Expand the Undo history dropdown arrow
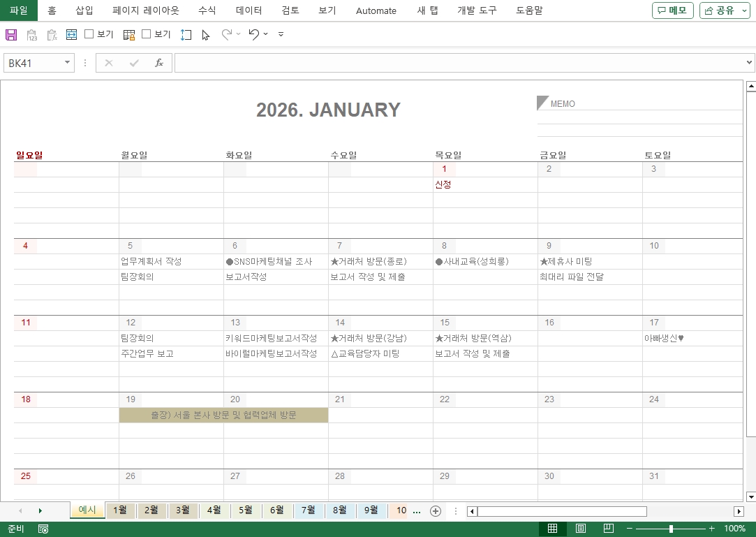 pyautogui.click(x=266, y=34)
